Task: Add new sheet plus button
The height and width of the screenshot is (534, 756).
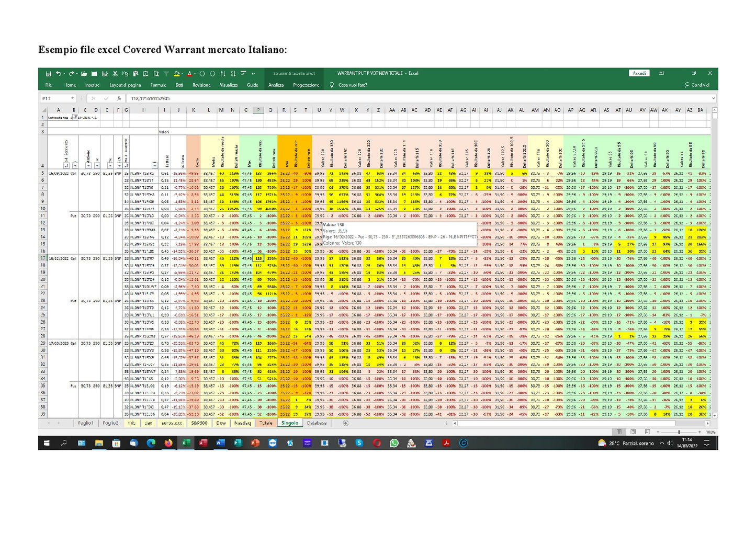Action: pos(345,423)
